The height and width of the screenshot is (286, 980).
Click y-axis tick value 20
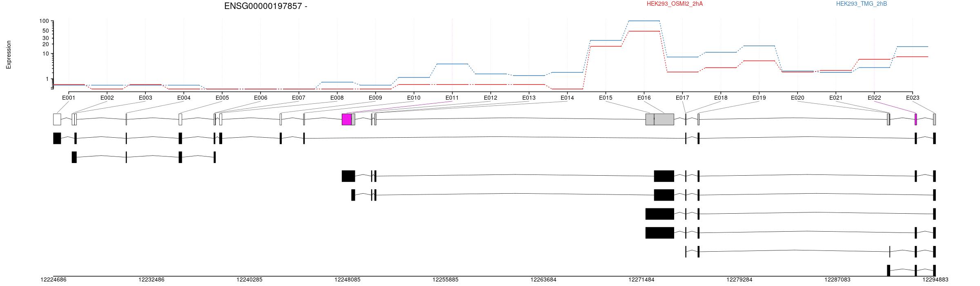[x=46, y=44]
